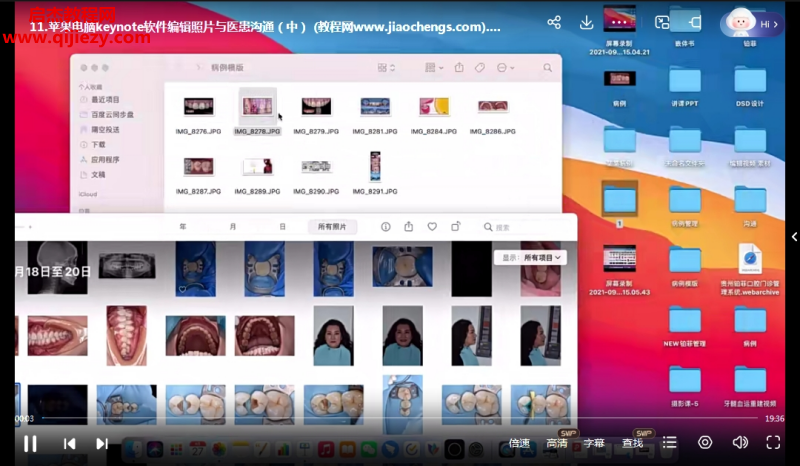Pause the video playback
The height and width of the screenshot is (466, 800).
(x=31, y=444)
